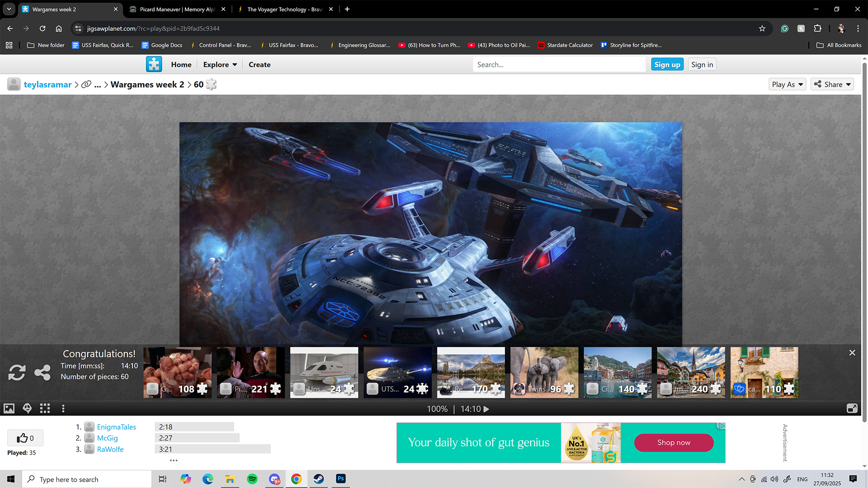
Task: Switch to Picard Maneuver browser tab
Action: (176, 9)
